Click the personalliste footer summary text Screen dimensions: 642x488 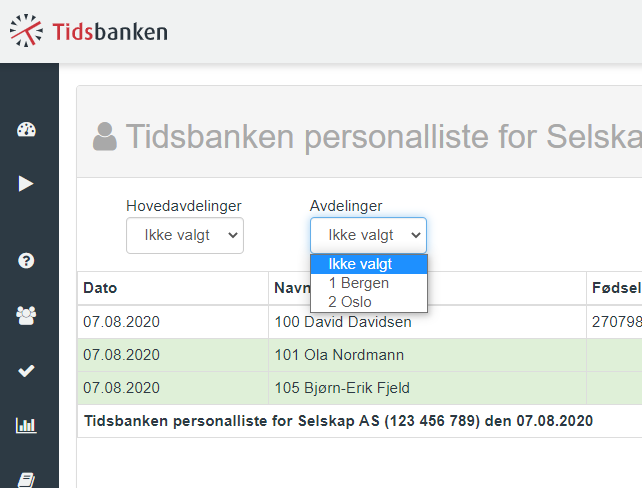pos(338,421)
